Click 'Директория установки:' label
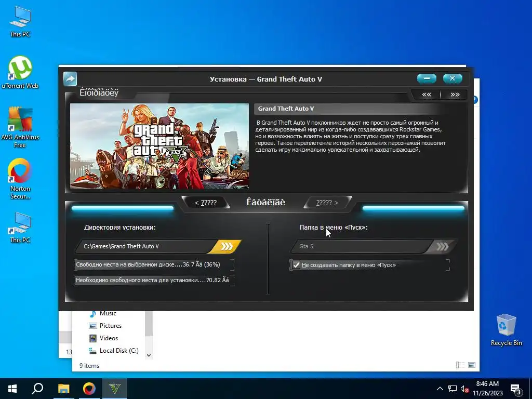Viewport: 532px width, 399px height. (120, 228)
